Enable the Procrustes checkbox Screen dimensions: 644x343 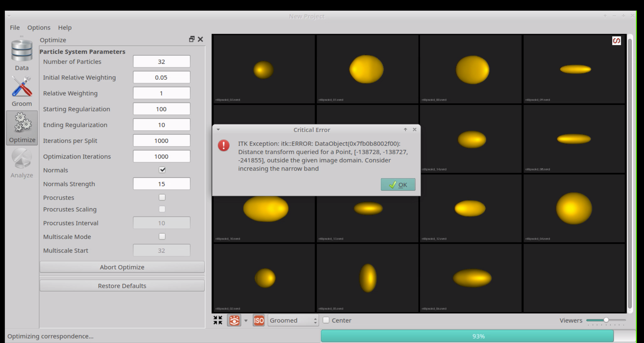coord(162,197)
